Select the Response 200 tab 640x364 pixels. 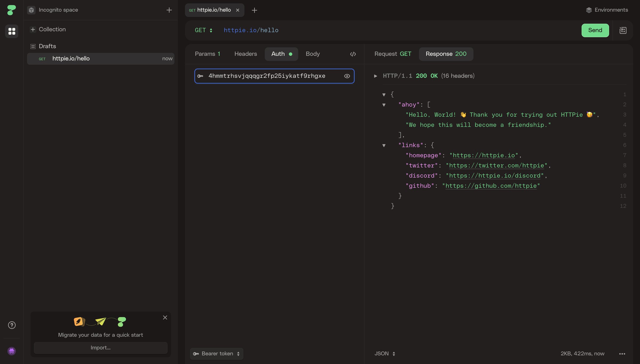[x=446, y=54]
